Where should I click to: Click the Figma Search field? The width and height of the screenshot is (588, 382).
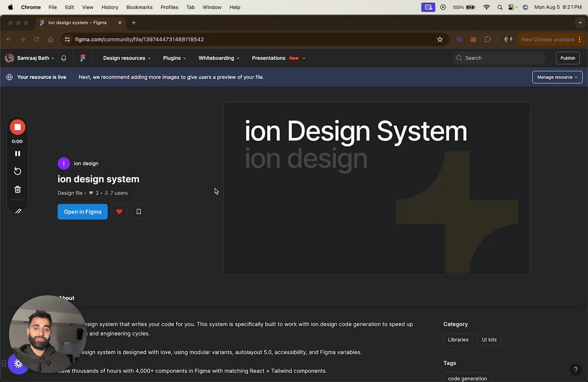click(x=500, y=58)
